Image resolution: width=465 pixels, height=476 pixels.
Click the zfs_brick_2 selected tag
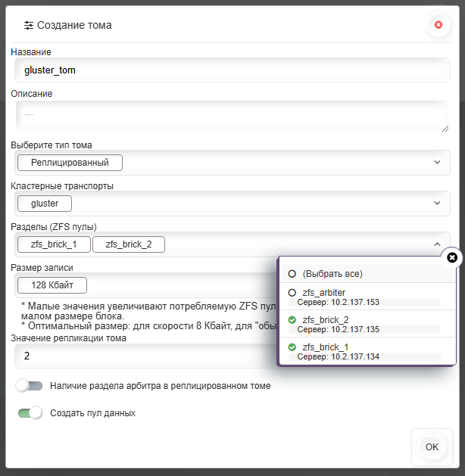coord(129,244)
